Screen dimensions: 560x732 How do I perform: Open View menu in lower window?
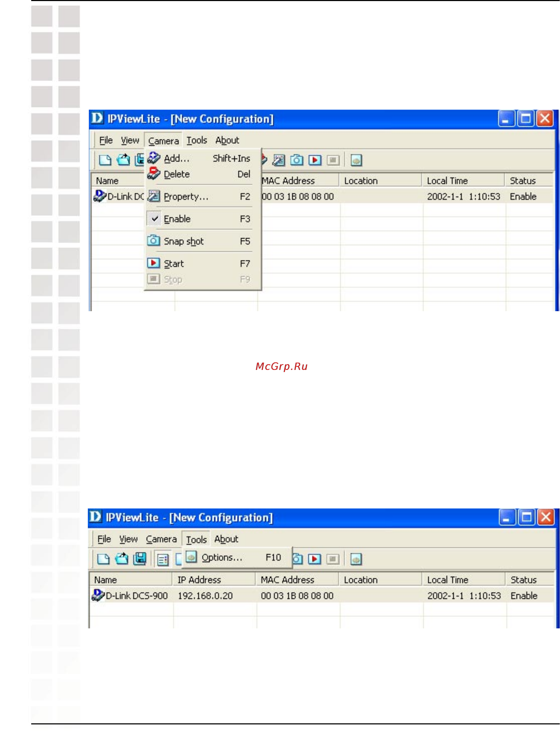[128, 539]
